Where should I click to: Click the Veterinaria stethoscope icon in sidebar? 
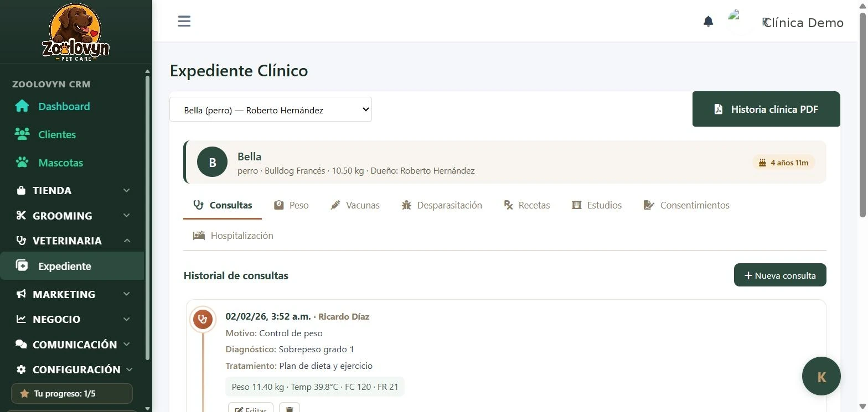pyautogui.click(x=21, y=241)
